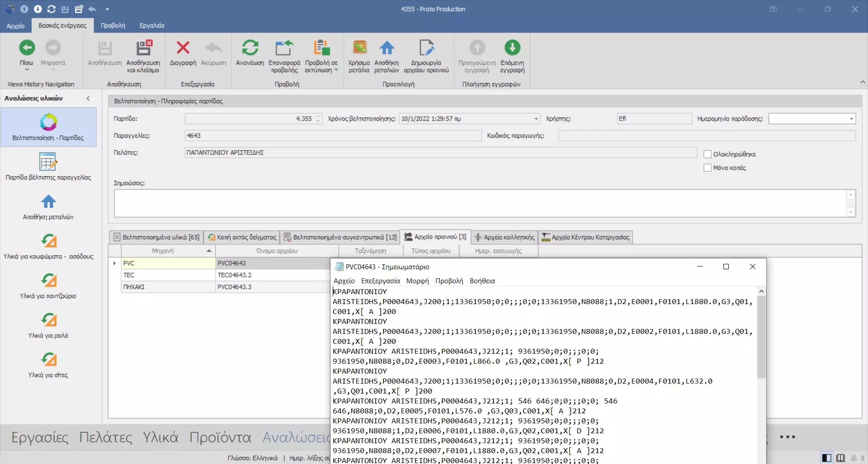Click the Πίσω back navigation icon
This screenshot has height=464, width=868.
tap(27, 48)
